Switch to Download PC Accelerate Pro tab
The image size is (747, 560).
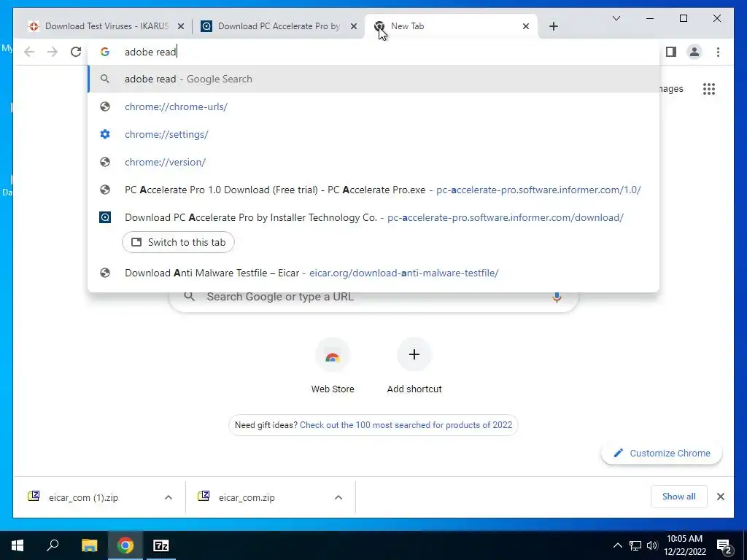pyautogui.click(x=279, y=26)
